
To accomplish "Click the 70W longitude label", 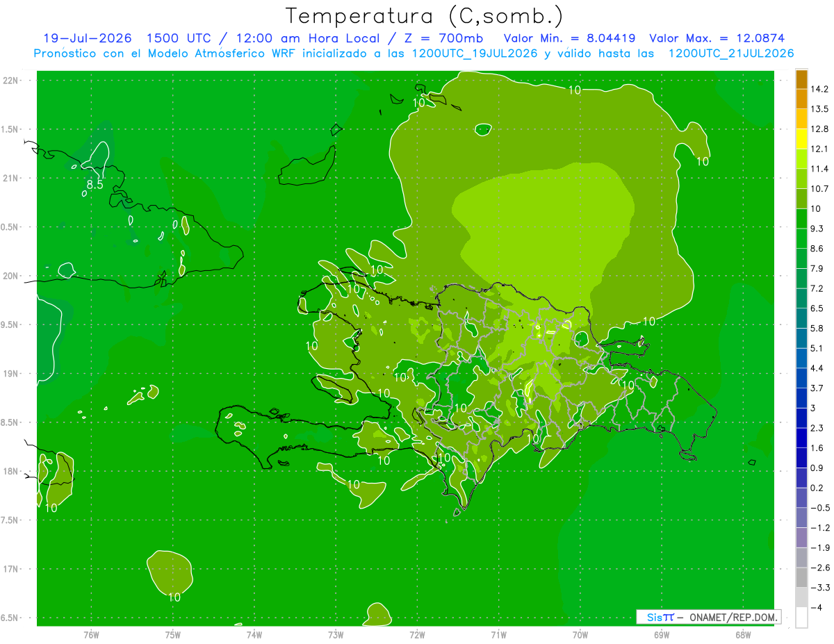I will tap(580, 635).
